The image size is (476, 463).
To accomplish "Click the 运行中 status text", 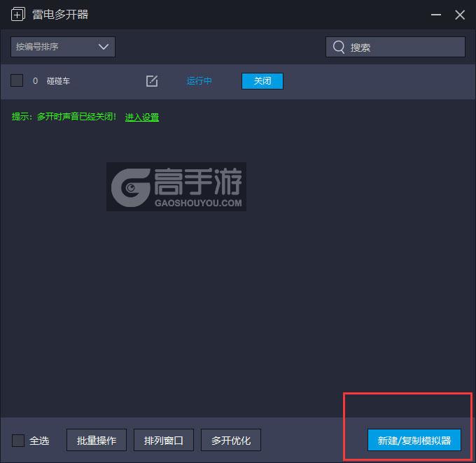I will pos(199,81).
